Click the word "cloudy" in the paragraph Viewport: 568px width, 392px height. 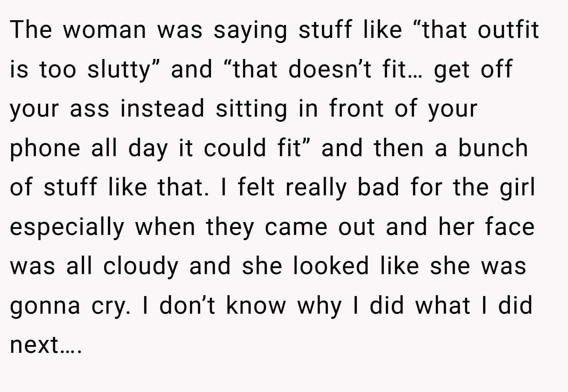140,268
